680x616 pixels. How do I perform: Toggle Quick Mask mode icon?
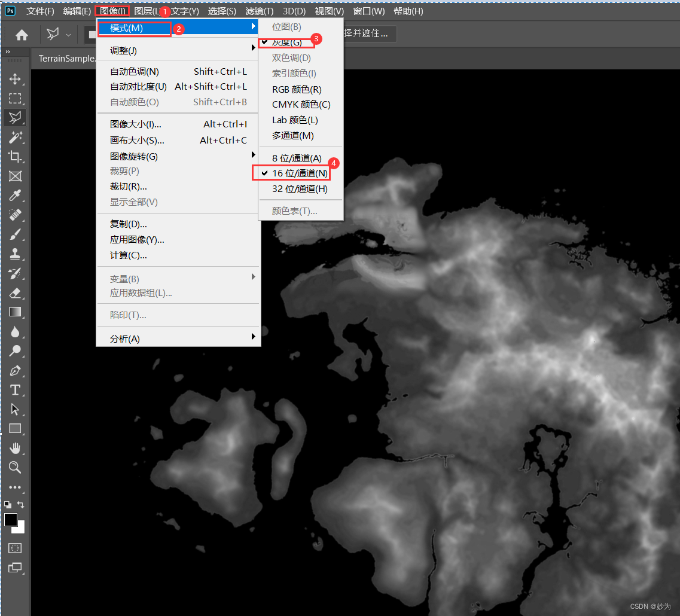coord(15,548)
